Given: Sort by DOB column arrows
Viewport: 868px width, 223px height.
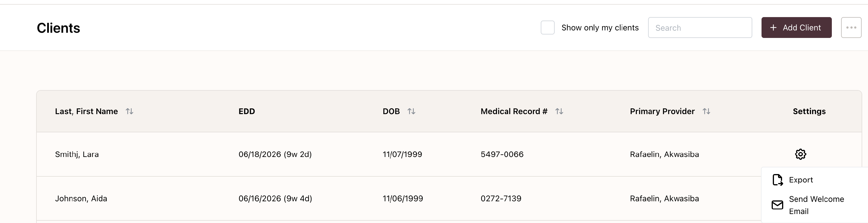Looking at the screenshot, I should 411,111.
